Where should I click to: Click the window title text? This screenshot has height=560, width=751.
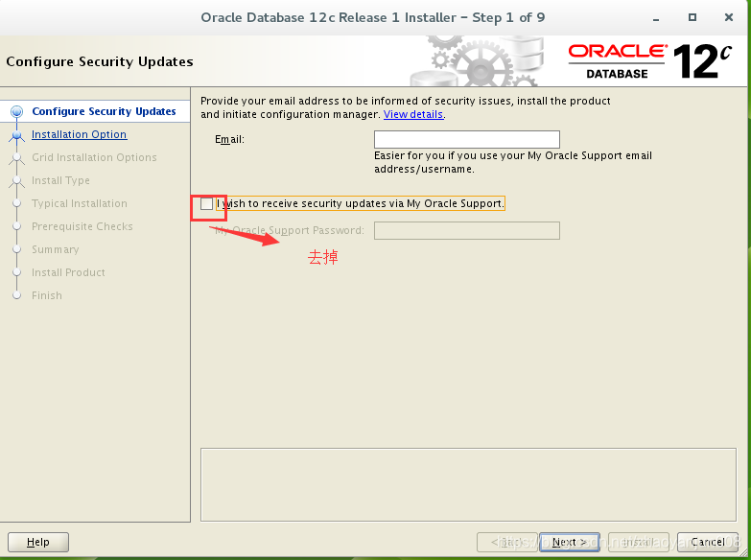373,17
